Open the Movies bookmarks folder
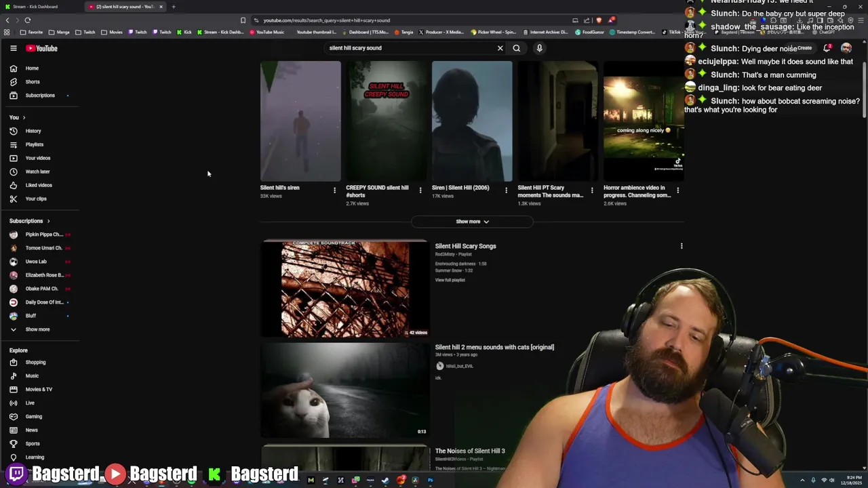868x488 pixels. point(112,32)
